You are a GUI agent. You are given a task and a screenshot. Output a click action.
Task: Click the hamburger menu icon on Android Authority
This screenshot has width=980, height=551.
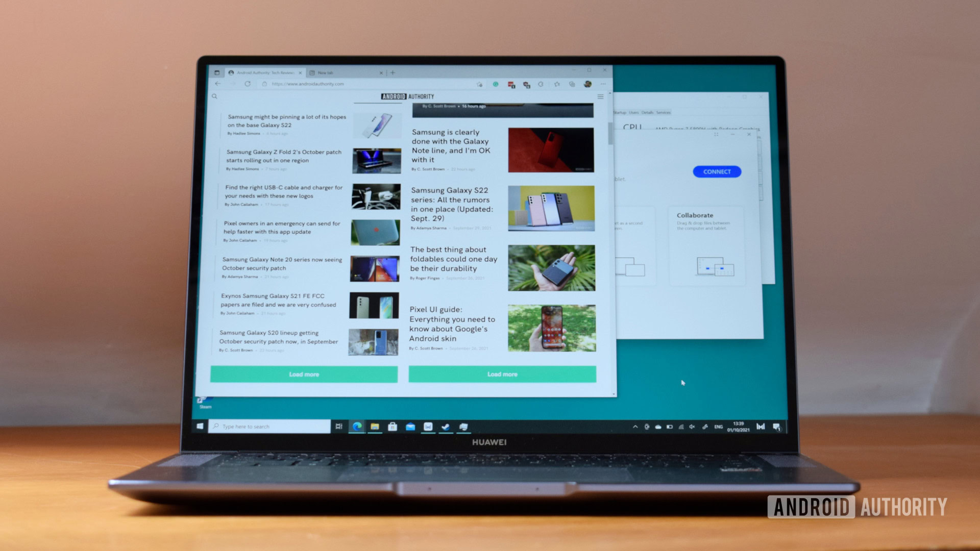600,97
